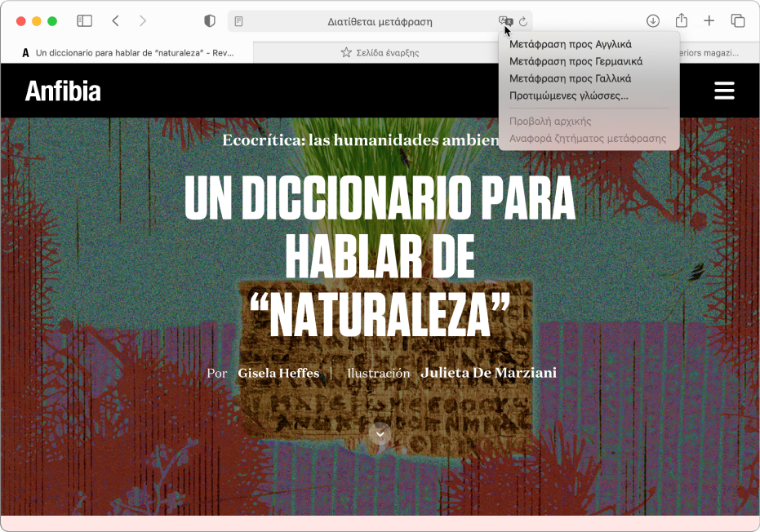
Task: Open the Anfibia hamburger menu
Action: [x=724, y=91]
